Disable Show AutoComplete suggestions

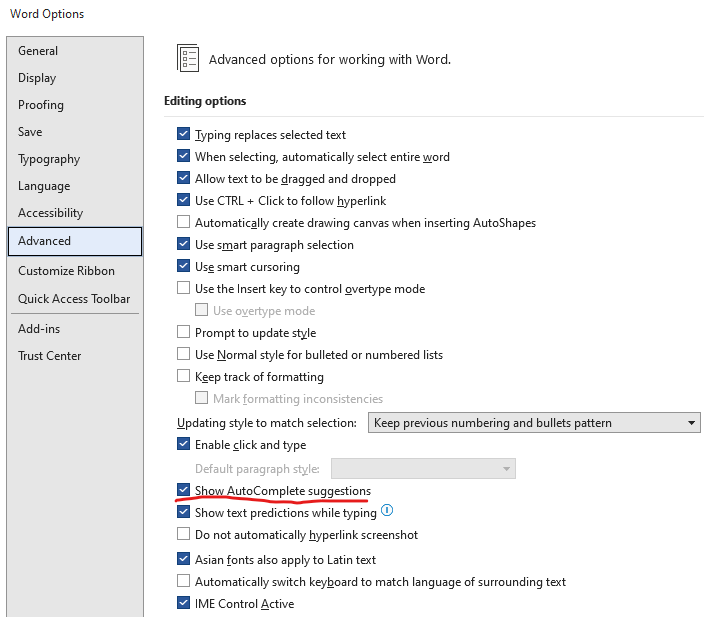(183, 490)
